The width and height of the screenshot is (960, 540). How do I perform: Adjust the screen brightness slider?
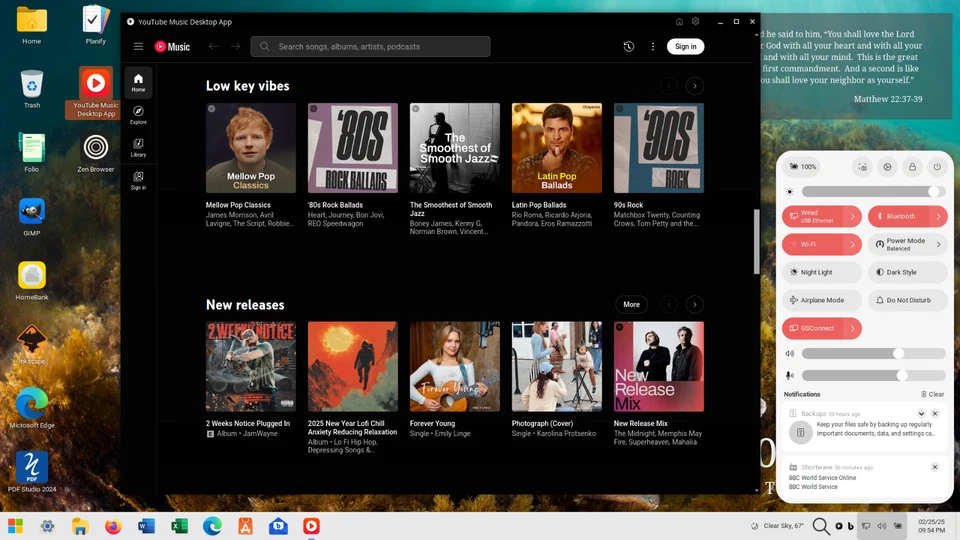pyautogui.click(x=872, y=191)
